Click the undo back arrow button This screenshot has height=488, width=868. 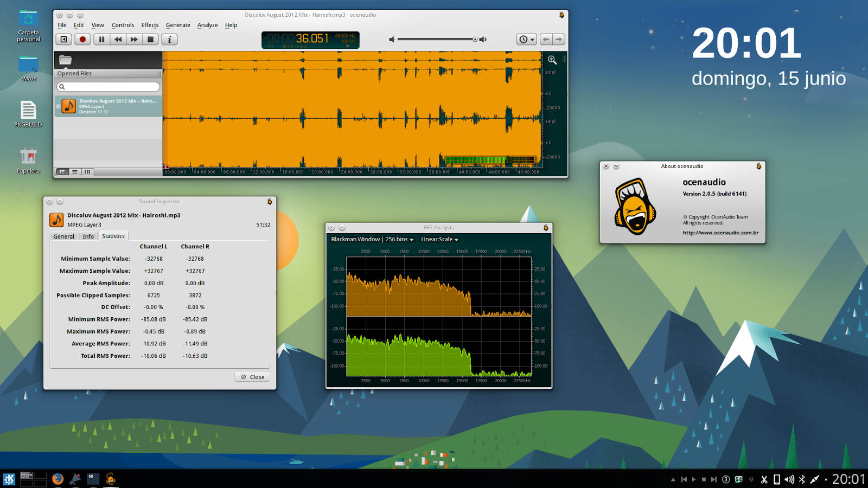pos(546,39)
